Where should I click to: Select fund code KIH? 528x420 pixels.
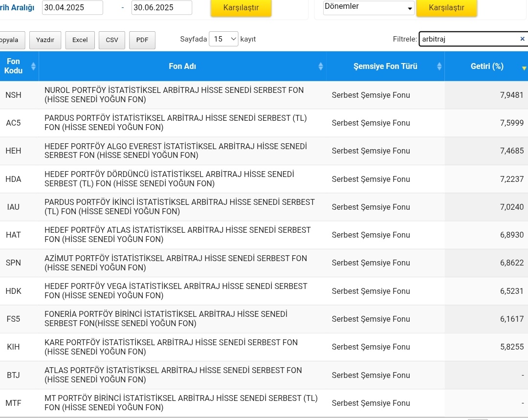pyautogui.click(x=14, y=347)
